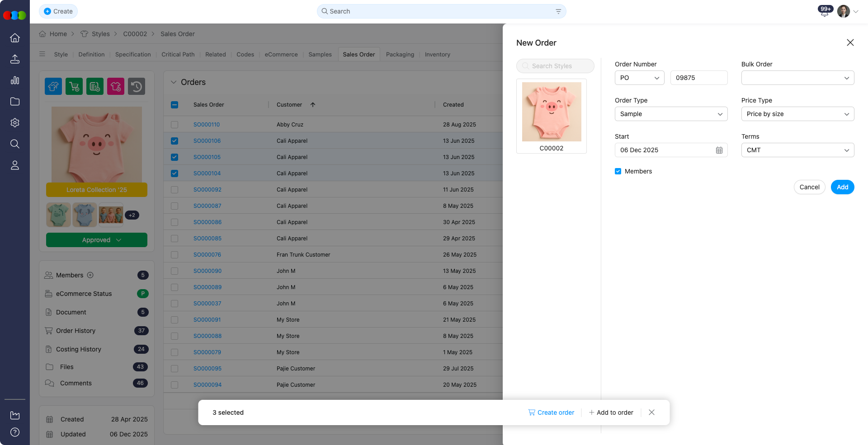868x445 pixels.
Task: Uncheck the Members checkbox in New Order
Action: (618, 171)
